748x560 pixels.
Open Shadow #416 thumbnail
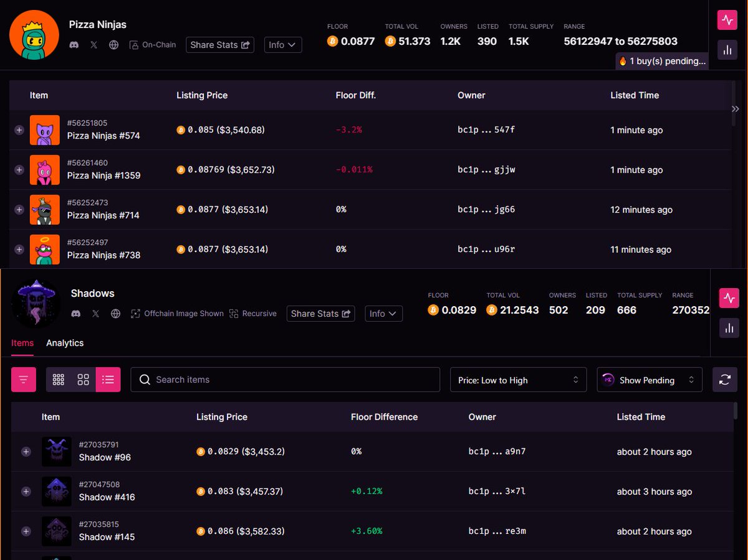57,491
